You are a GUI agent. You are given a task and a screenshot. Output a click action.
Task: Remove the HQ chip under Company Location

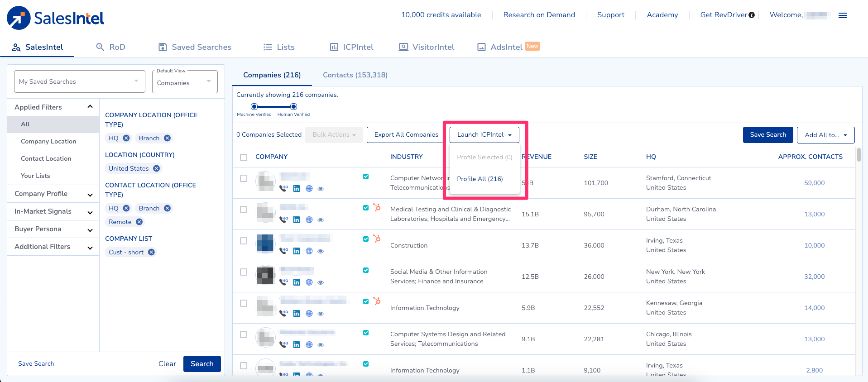coord(126,138)
